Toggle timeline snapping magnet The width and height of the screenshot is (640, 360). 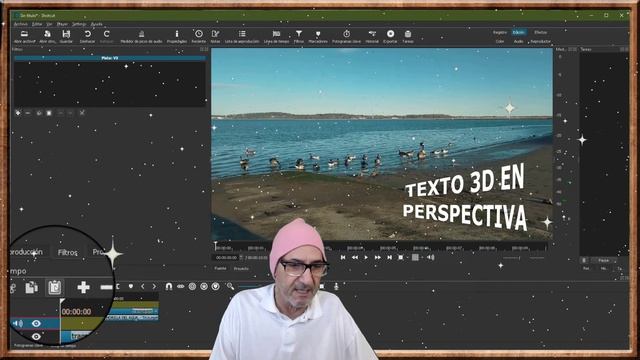pos(169,287)
